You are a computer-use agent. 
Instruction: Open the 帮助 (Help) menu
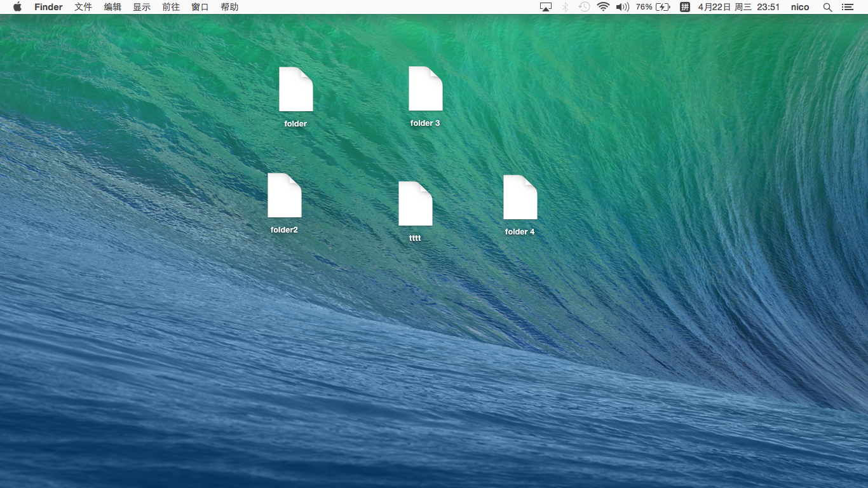tap(229, 7)
